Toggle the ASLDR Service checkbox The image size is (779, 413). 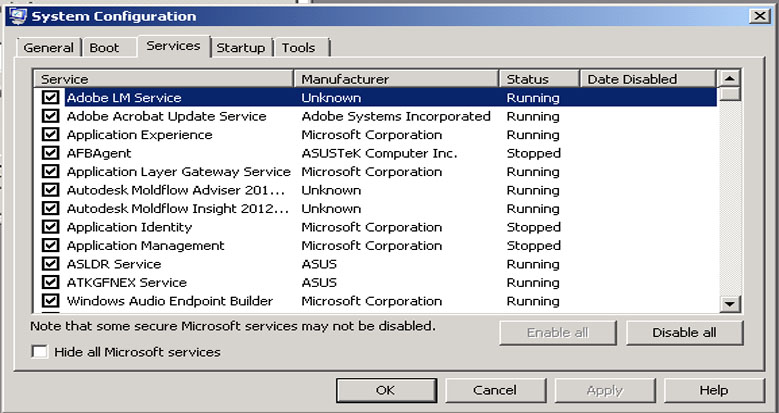tap(50, 264)
